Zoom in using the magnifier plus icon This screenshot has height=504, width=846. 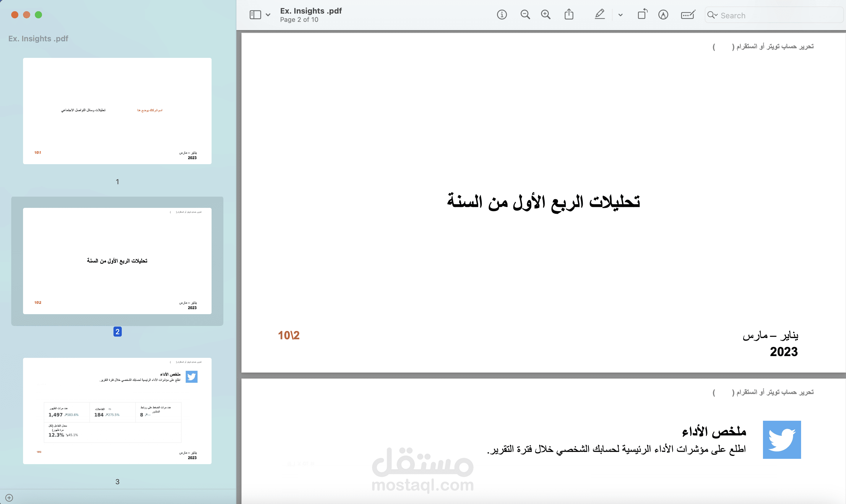click(545, 14)
